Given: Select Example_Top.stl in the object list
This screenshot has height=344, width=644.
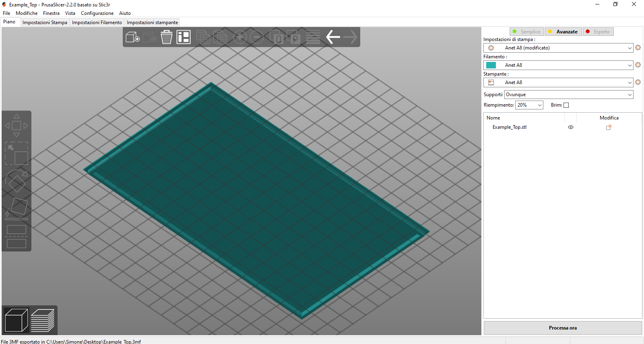Looking at the screenshot, I should tap(509, 127).
